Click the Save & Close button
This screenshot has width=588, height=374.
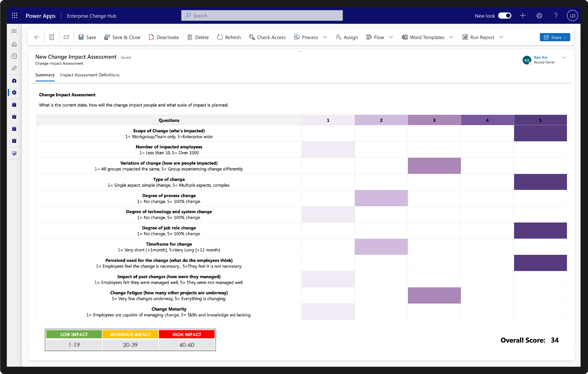click(x=122, y=37)
